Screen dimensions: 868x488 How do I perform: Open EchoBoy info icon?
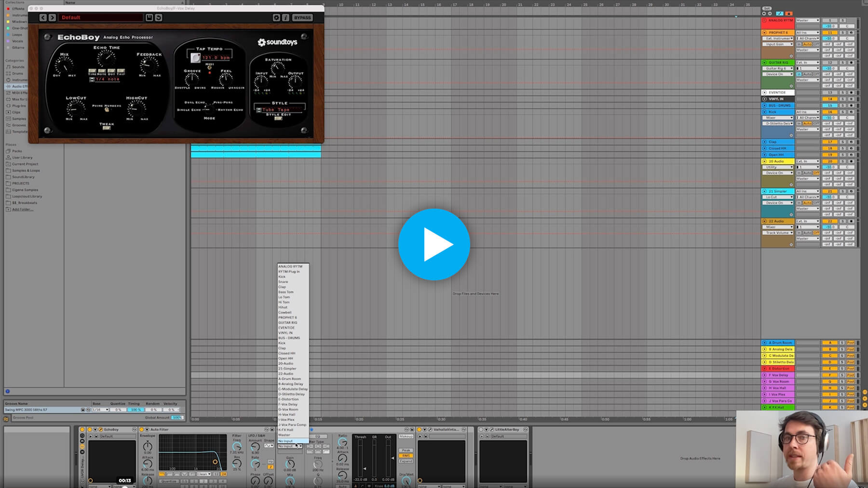click(285, 17)
